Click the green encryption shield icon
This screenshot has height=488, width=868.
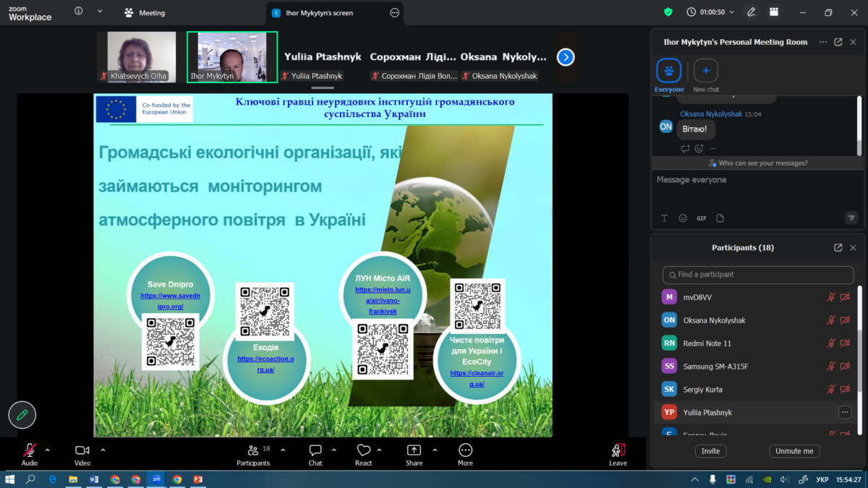click(x=668, y=12)
